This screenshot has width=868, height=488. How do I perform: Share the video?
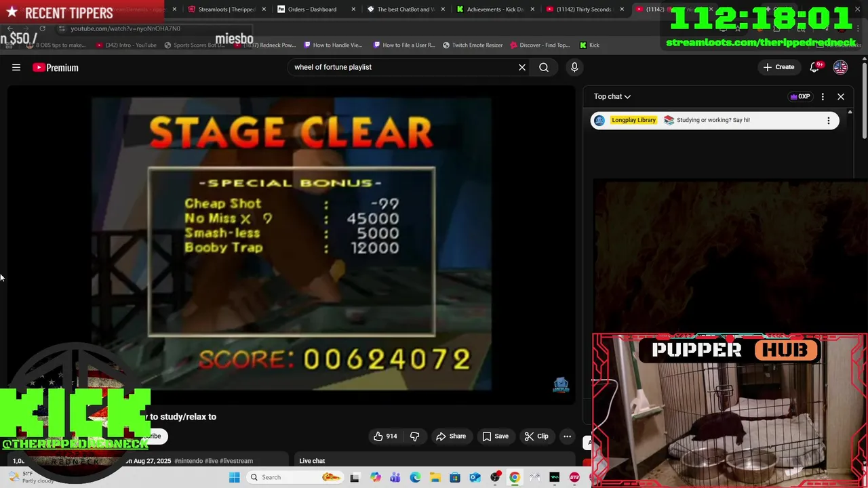point(451,436)
